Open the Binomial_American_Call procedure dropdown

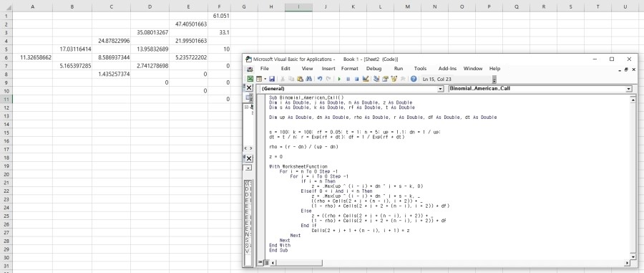pyautogui.click(x=629, y=89)
